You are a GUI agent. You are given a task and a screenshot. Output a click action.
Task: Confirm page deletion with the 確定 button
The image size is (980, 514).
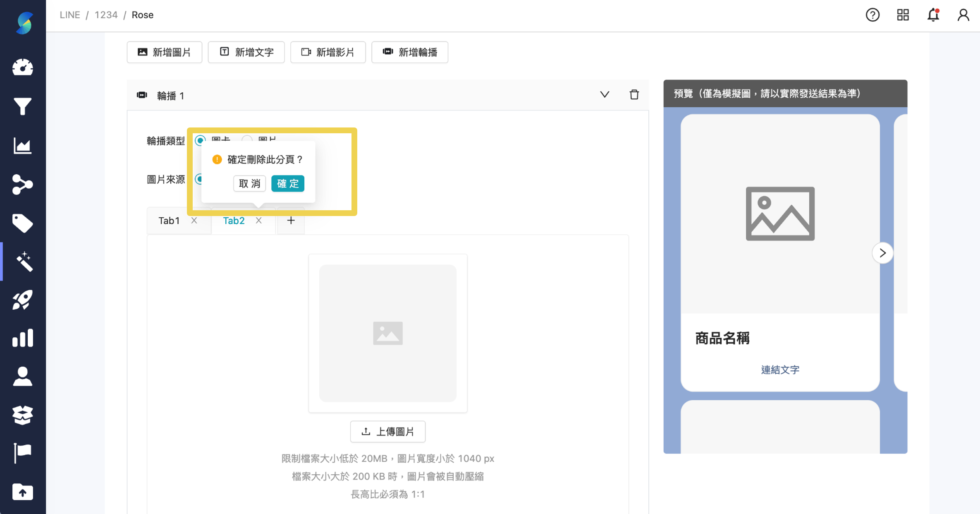tap(287, 183)
